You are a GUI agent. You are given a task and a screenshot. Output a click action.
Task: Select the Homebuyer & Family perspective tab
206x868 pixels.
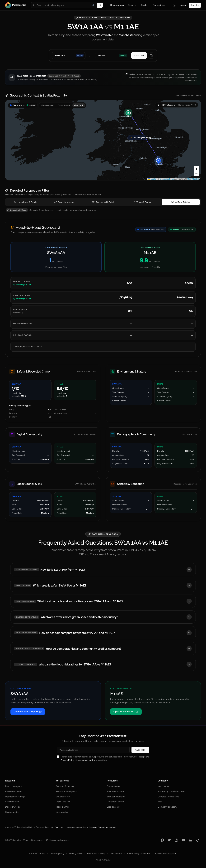point(25,202)
